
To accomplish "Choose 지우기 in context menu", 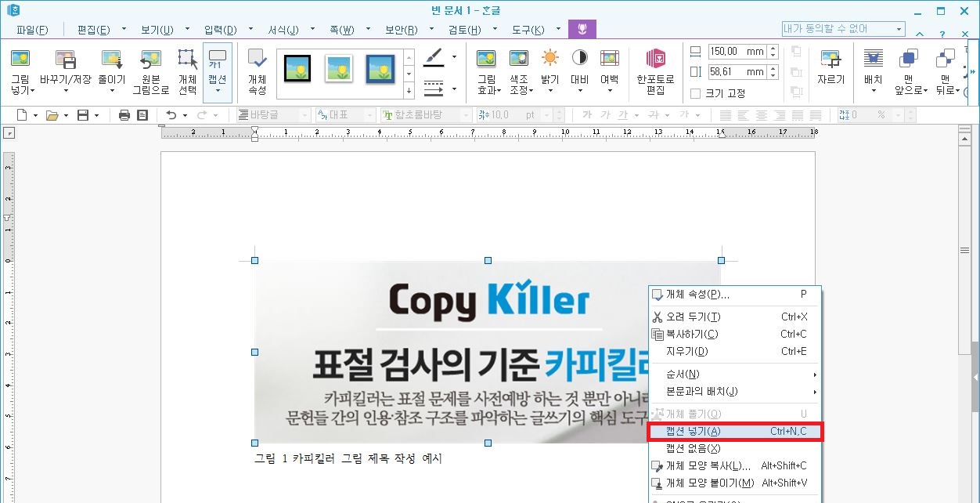I will click(x=735, y=351).
